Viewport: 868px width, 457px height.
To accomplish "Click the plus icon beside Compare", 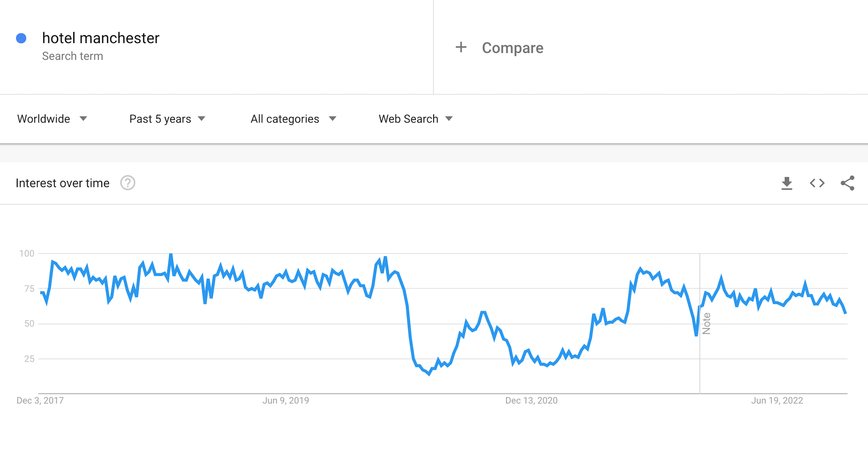I will pyautogui.click(x=461, y=47).
